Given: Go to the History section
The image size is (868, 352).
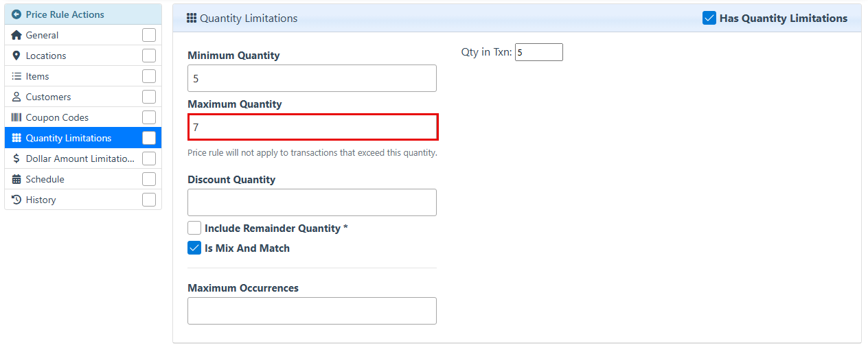Looking at the screenshot, I should point(41,200).
